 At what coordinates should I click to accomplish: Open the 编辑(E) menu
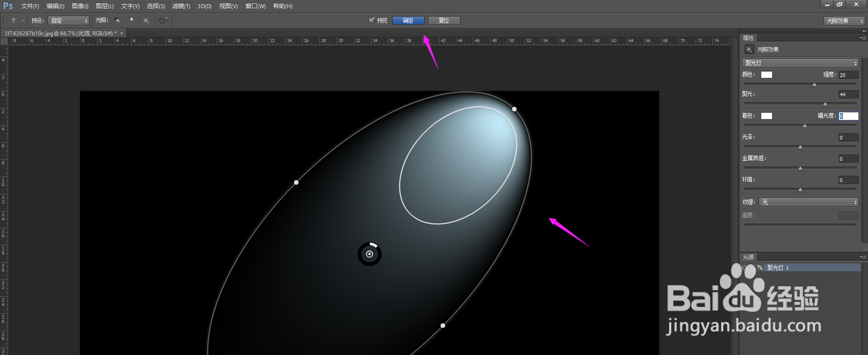(55, 6)
